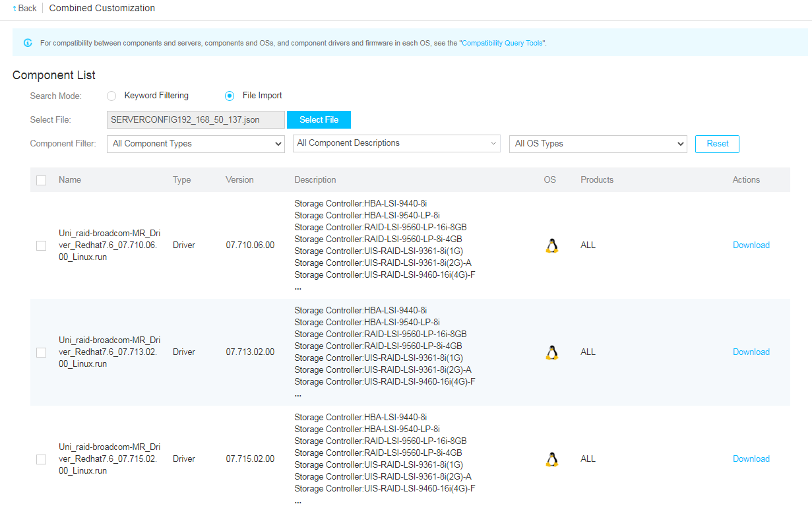The image size is (812, 506).
Task: Tick the select-all checkbox in table header
Action: coord(41,180)
